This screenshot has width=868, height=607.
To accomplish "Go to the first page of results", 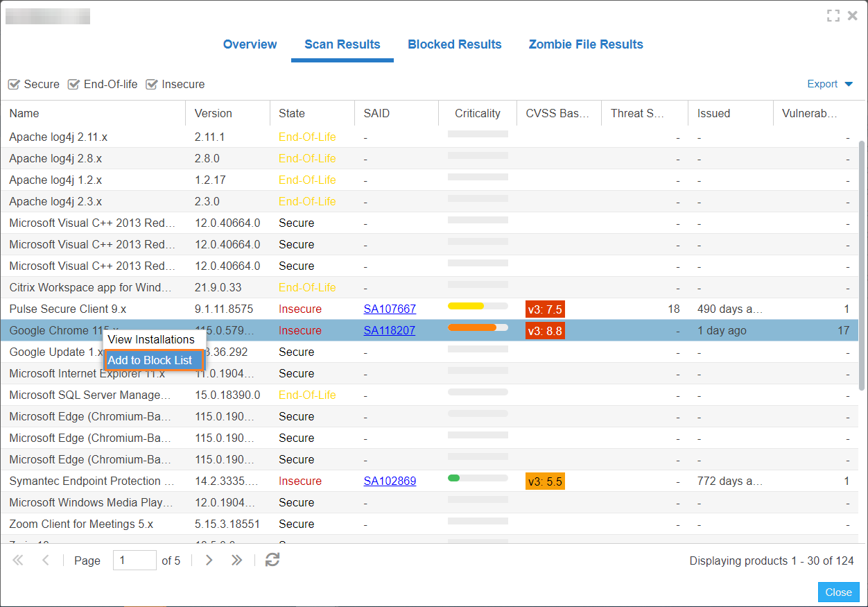I will coord(18,561).
